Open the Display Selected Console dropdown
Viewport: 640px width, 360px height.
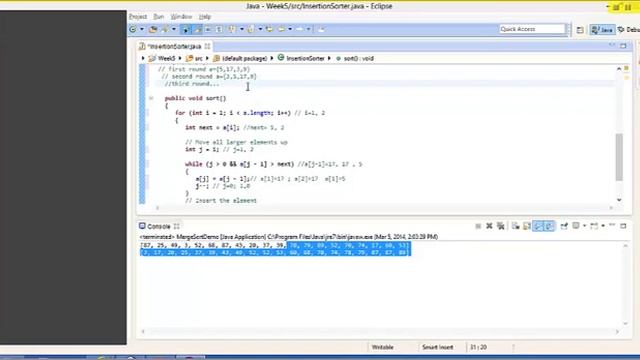pos(584,226)
